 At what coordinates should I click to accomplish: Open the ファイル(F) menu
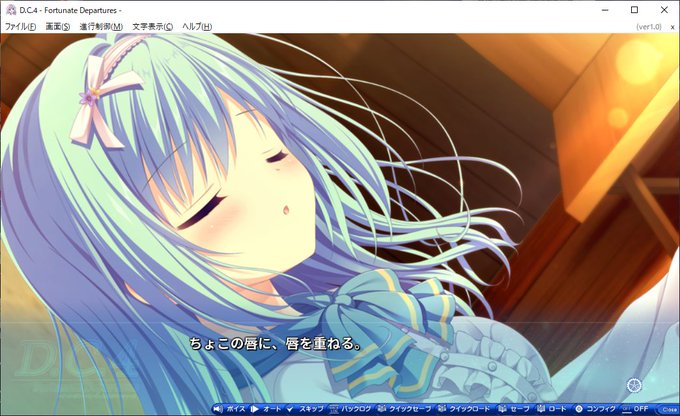click(x=20, y=26)
